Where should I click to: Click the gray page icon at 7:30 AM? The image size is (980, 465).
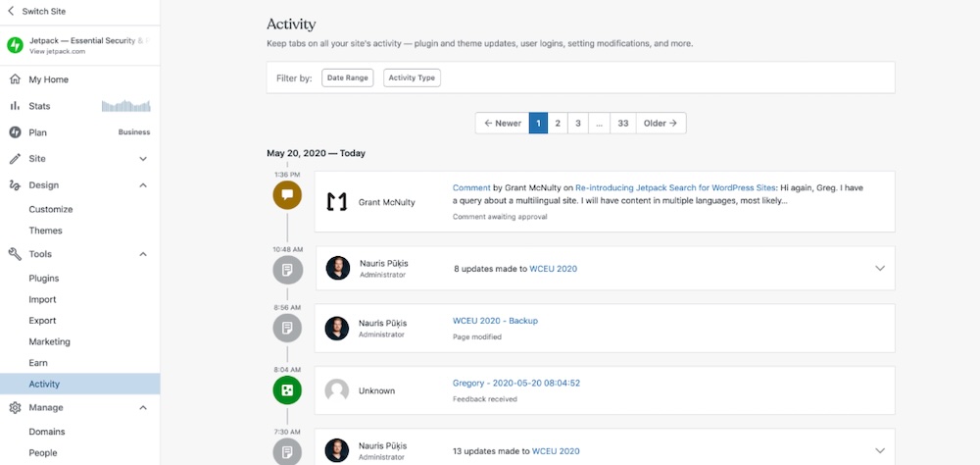point(287,451)
